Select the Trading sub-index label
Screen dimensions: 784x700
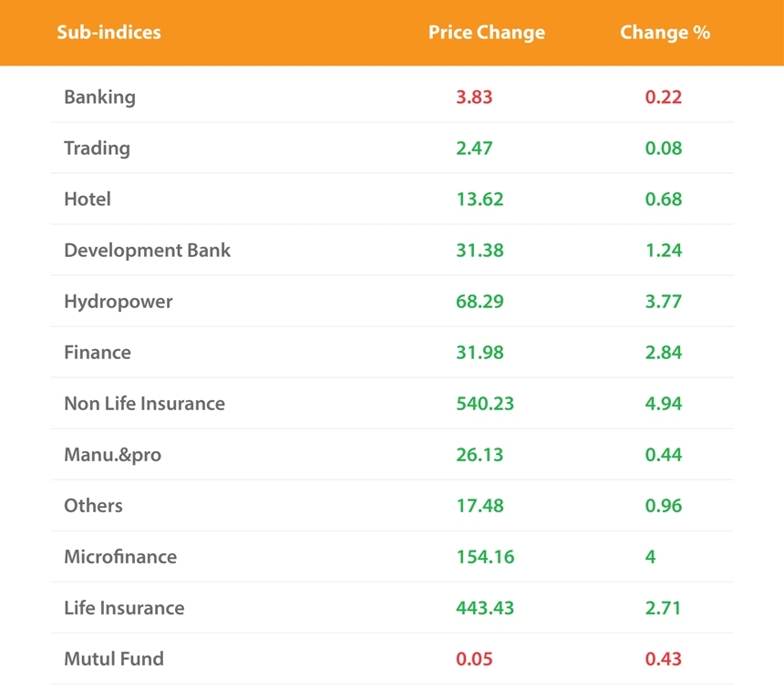tap(97, 149)
